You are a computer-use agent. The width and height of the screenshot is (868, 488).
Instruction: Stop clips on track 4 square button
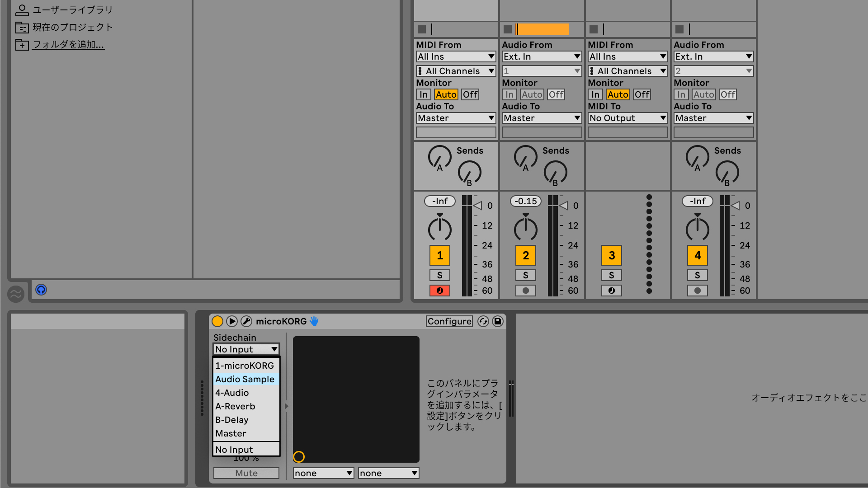point(679,29)
